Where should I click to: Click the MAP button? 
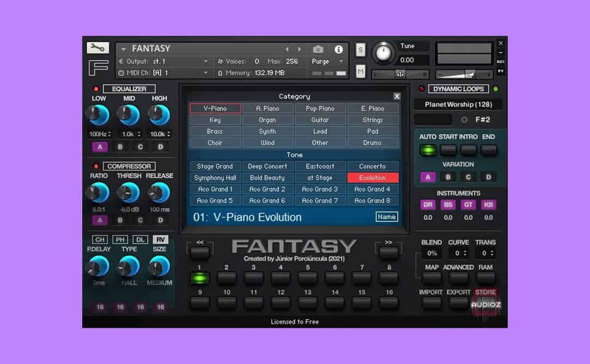[x=431, y=278]
